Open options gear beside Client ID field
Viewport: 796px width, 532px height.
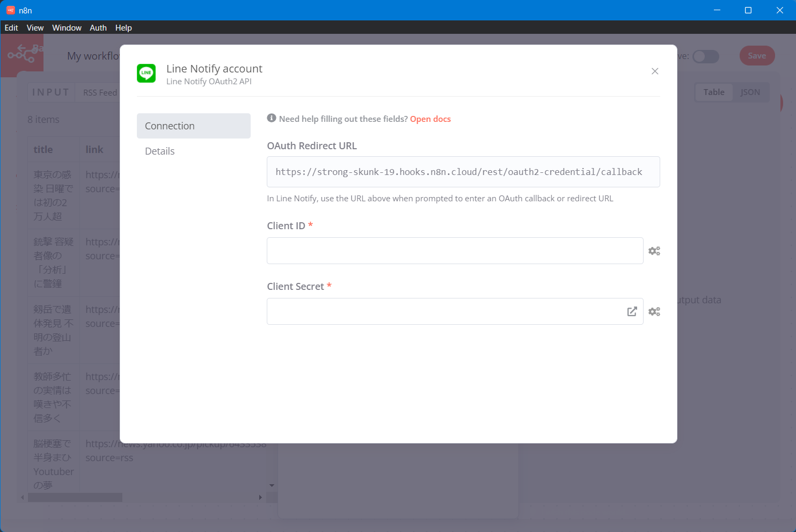[654, 251]
